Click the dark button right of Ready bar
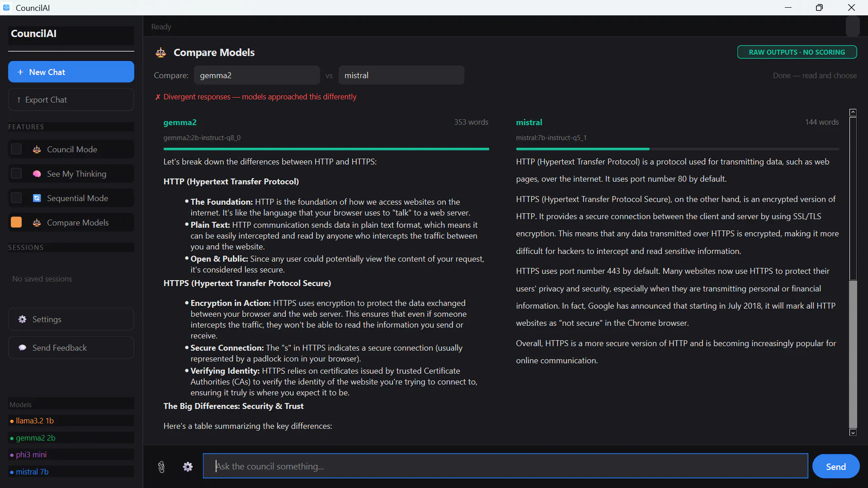This screenshot has width=868, height=488. tap(853, 27)
